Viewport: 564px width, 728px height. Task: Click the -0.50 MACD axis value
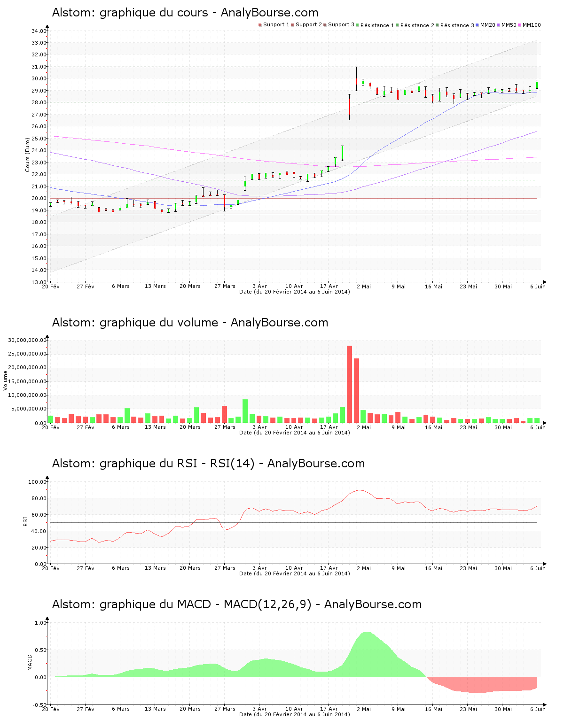39,705
